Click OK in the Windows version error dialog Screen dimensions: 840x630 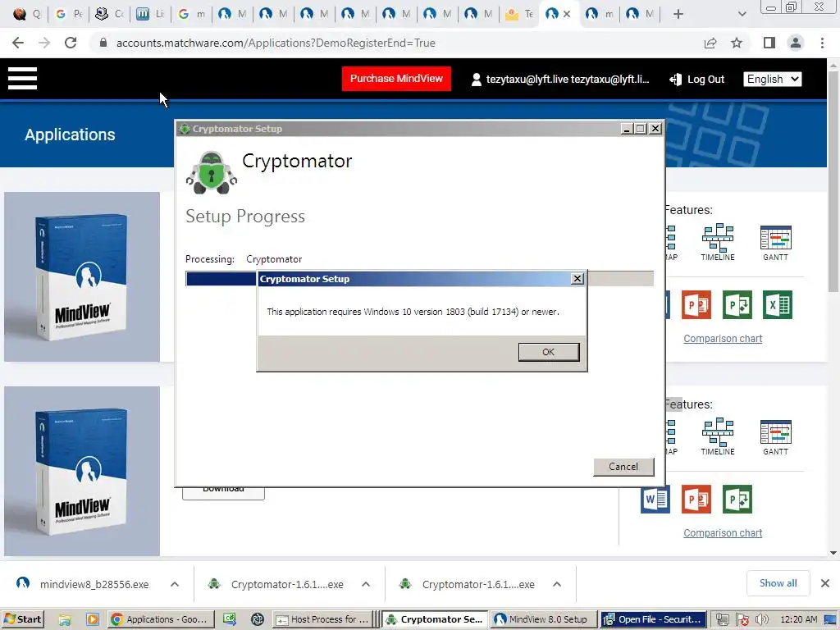point(548,352)
